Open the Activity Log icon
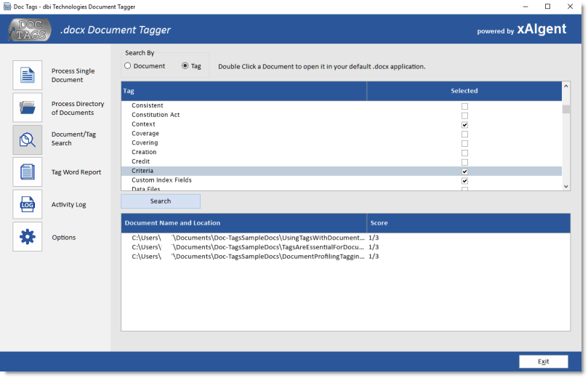The height and width of the screenshot is (378, 588). tap(28, 204)
